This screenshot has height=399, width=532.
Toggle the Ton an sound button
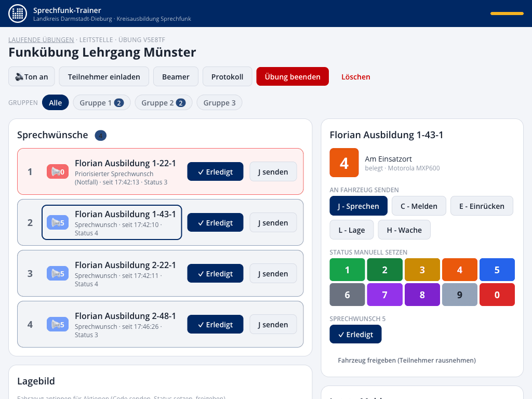(32, 77)
